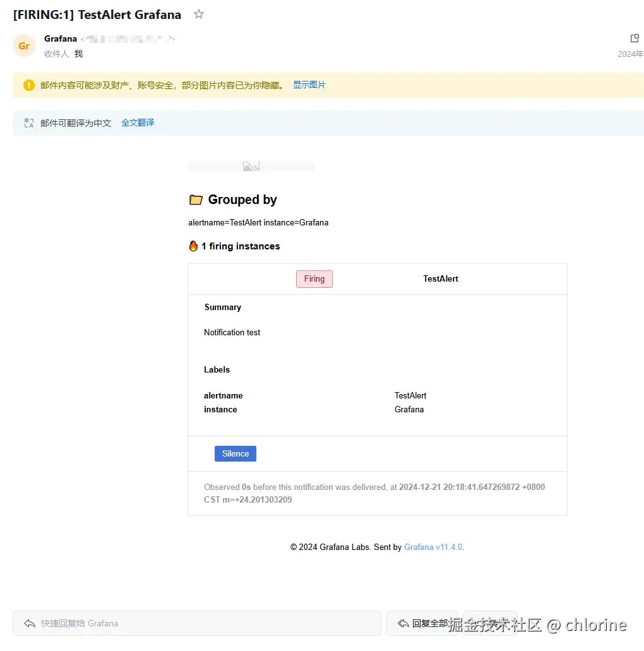Click the Grouped by heading
This screenshot has height=651, width=644.
point(242,200)
